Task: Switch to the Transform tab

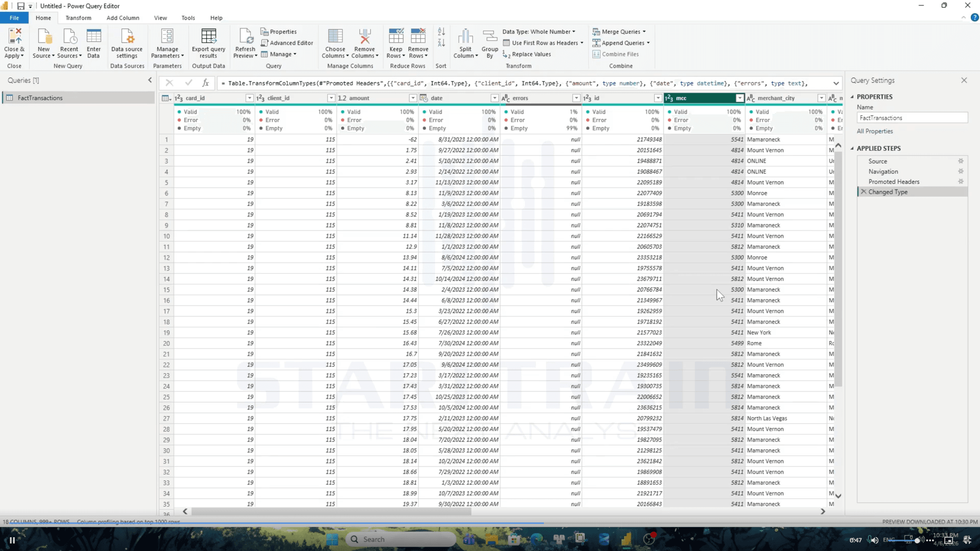Action: [x=78, y=18]
